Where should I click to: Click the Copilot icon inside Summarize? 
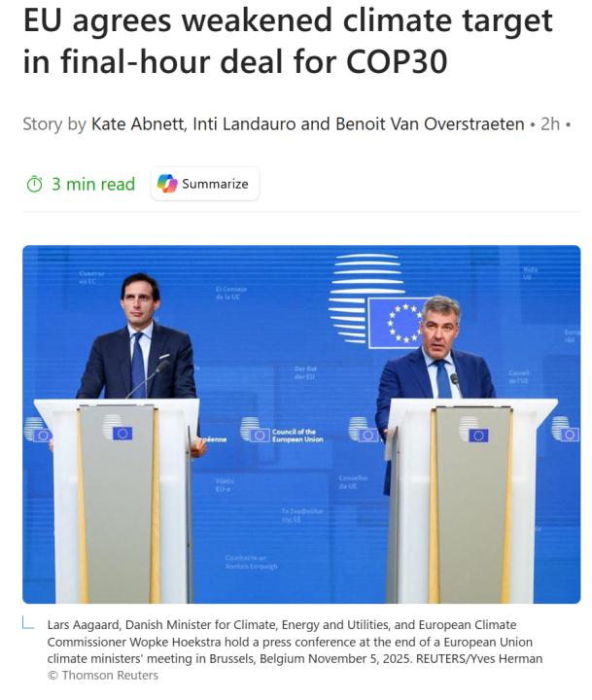(x=167, y=184)
